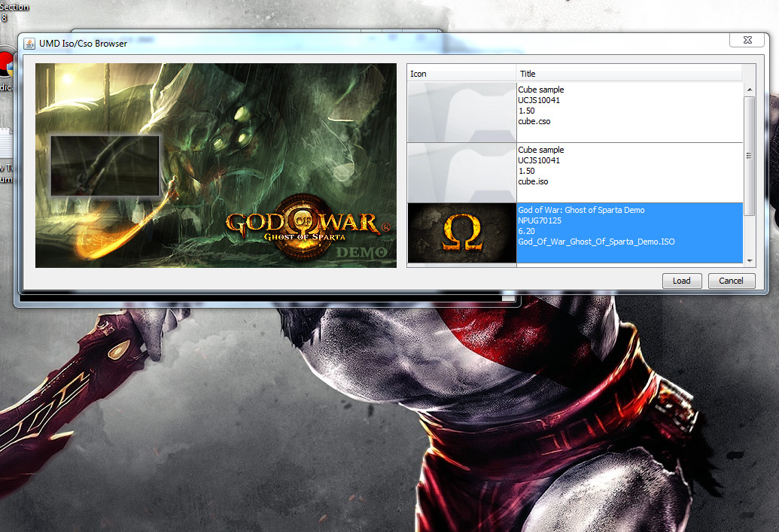779x532 pixels.
Task: Select the "cube.iso" file name text
Action: point(533,181)
